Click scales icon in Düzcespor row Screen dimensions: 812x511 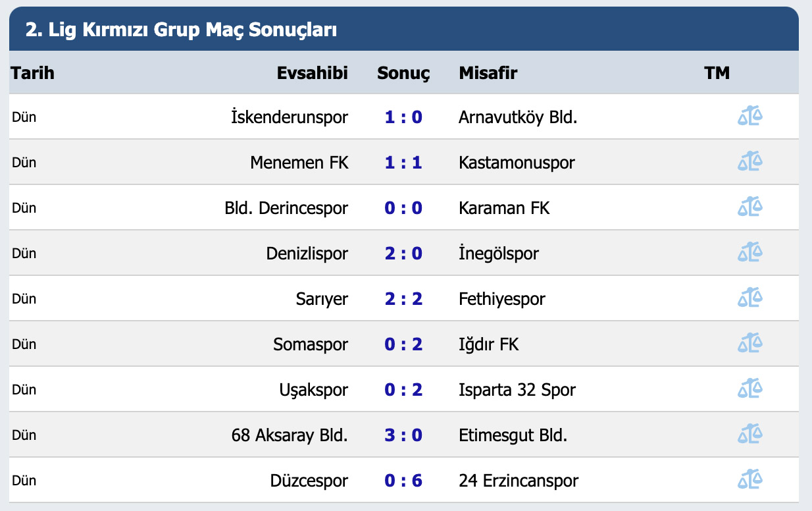point(749,480)
